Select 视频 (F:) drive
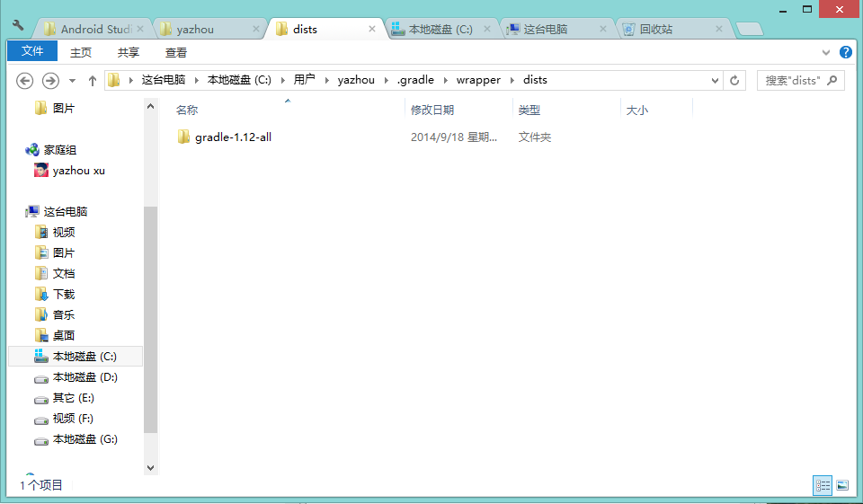 [64, 419]
